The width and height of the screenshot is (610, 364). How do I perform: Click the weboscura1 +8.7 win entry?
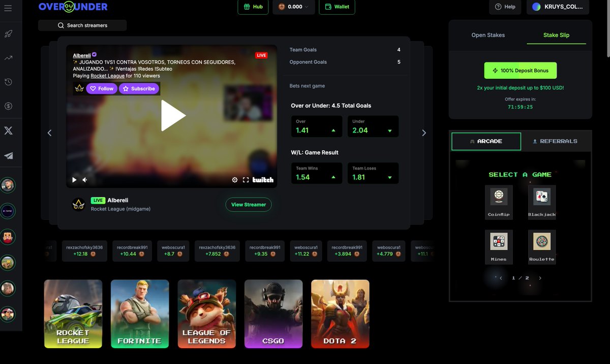[173, 251]
